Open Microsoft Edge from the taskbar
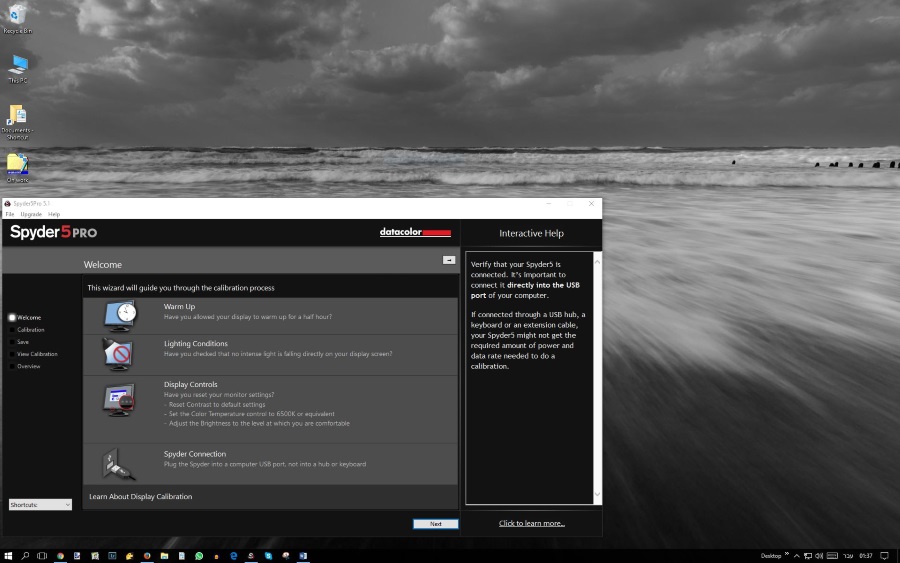This screenshot has width=900, height=563. 234,556
